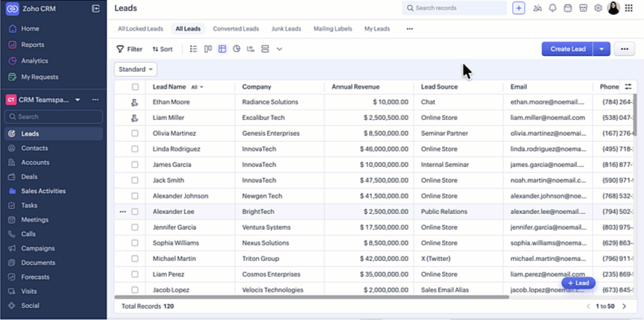This screenshot has height=320, width=644.
Task: Select the Jack Smith row checkbox
Action: (x=135, y=180)
